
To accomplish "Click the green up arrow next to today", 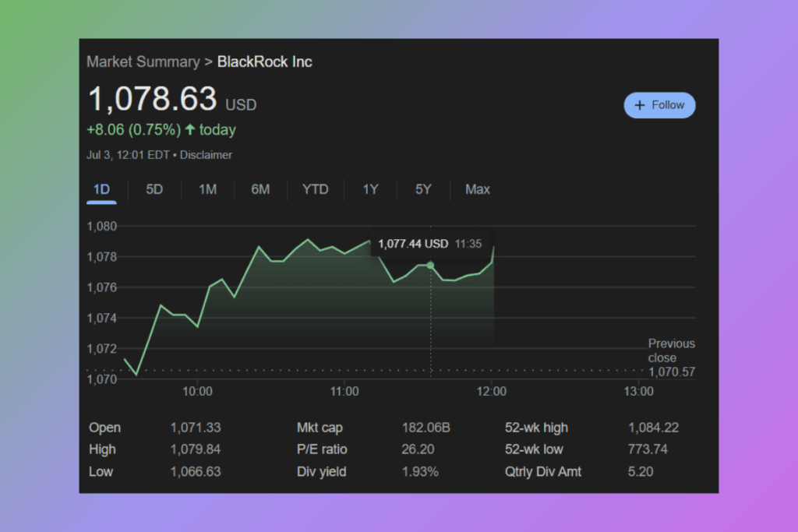I will 189,130.
